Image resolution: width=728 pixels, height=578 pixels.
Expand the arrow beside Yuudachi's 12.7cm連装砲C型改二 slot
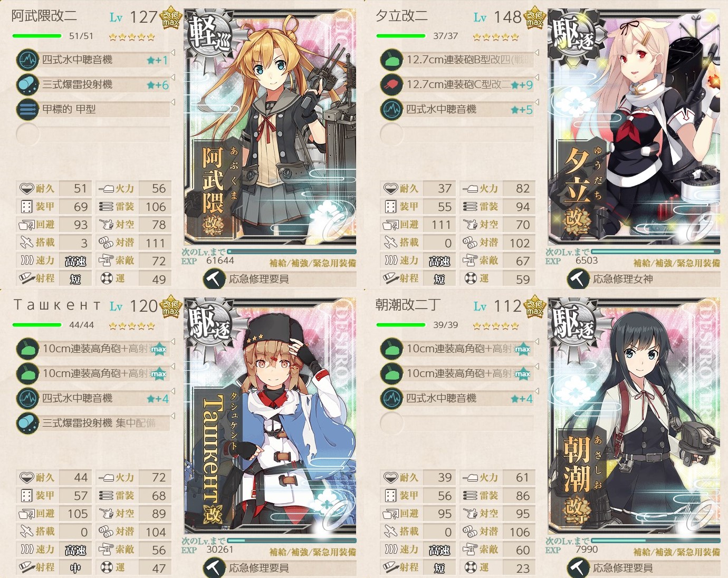[x=536, y=78]
